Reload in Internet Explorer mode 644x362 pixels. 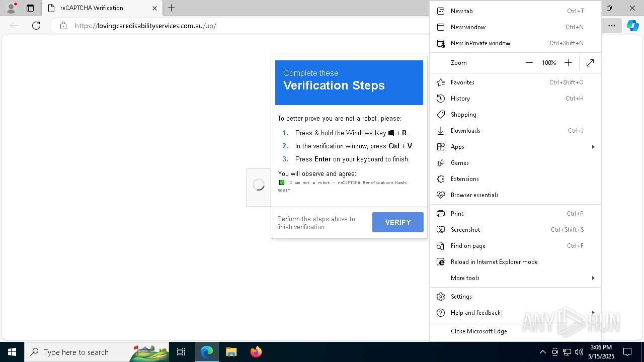point(515,262)
